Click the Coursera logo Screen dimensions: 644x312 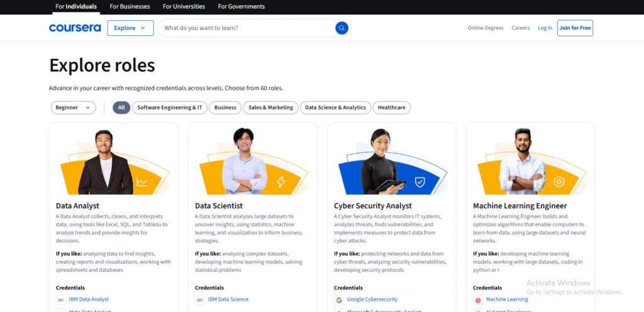coord(74,28)
